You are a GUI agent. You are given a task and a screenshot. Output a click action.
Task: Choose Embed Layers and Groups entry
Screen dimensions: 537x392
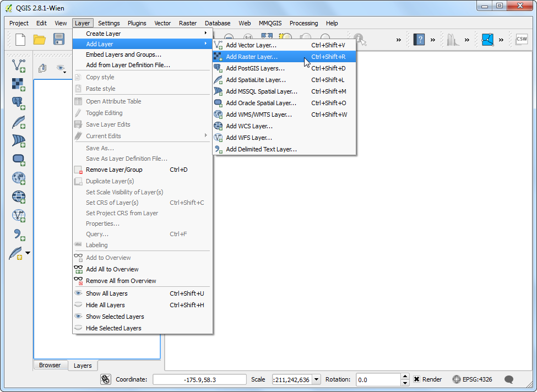(143, 55)
